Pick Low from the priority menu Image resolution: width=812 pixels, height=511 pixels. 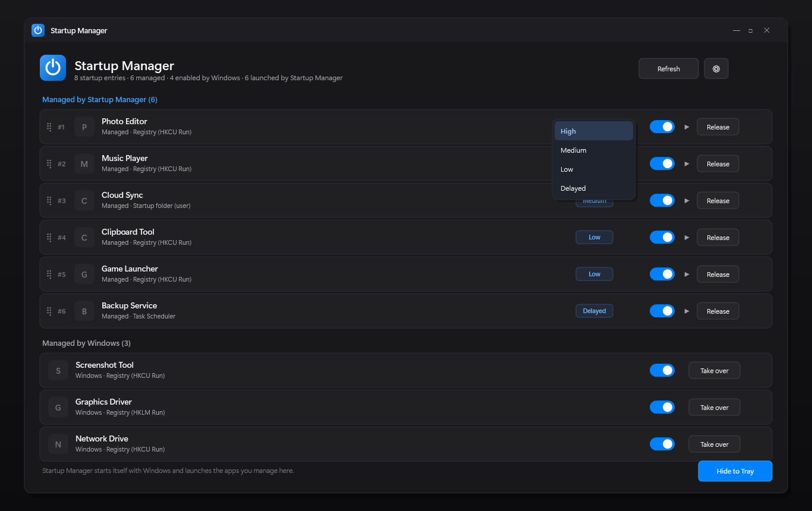coord(594,169)
